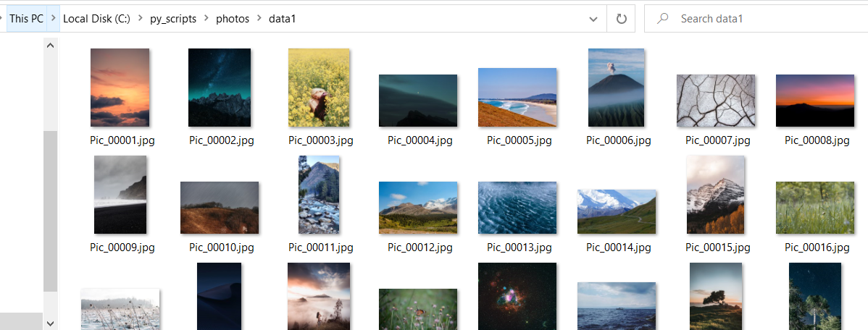Screen dimensions: 868x330
Task: Select Pic_00013.jpg blue water image
Action: (x=517, y=208)
